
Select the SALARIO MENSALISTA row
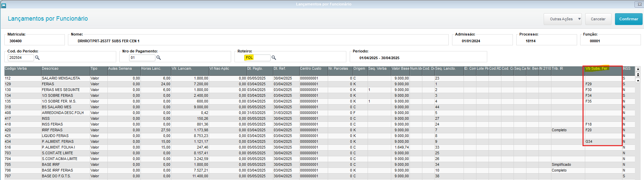[x=61, y=78]
